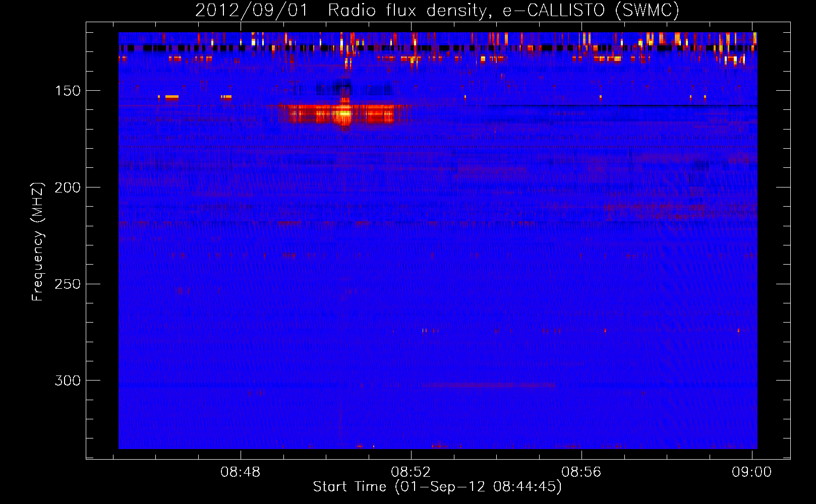The height and width of the screenshot is (504, 816).
Task: Click the 150 frequency tick label
Action: (x=68, y=91)
